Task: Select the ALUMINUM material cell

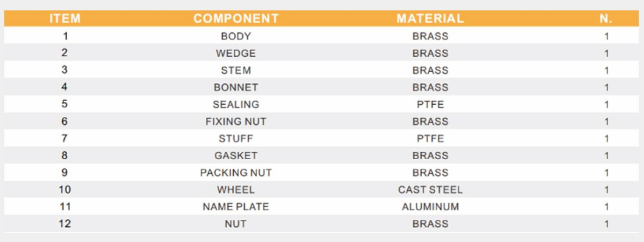Action: pyautogui.click(x=430, y=207)
